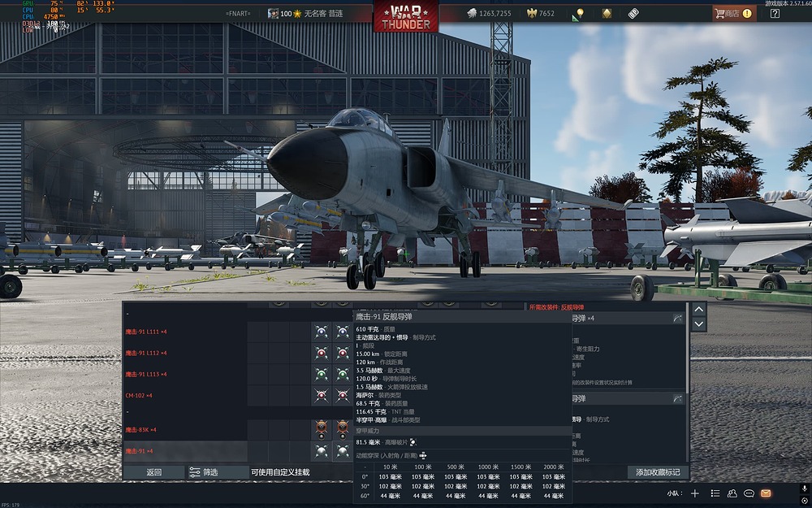Click first missile icon in CM-102 row
The height and width of the screenshot is (508, 812).
click(x=322, y=396)
